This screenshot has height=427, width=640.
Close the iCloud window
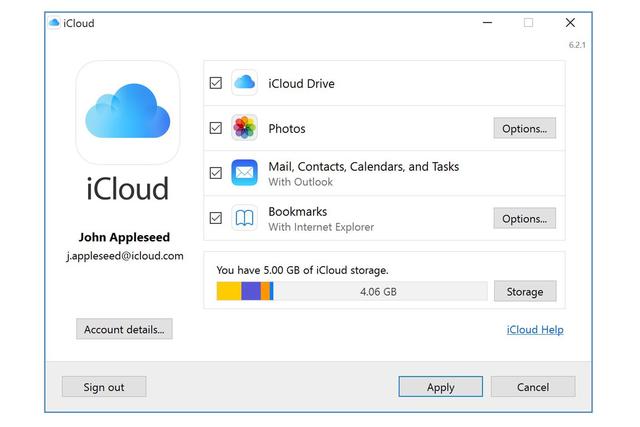coord(570,23)
